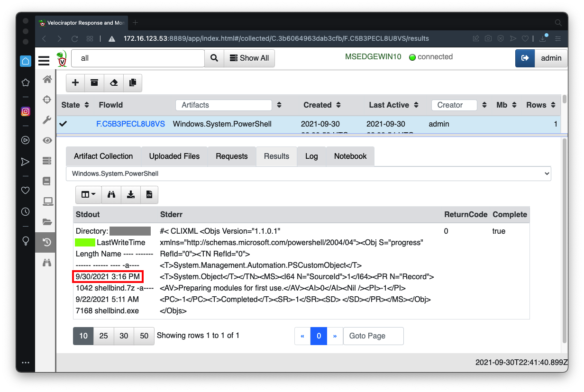
Task: Switch to Artifact Collection tab
Action: [x=103, y=156]
